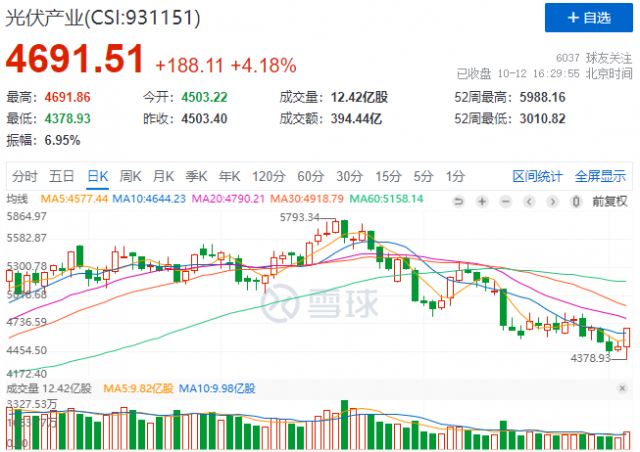Toggle the MA60 moving average label
This screenshot has width=640, height=452.
[383, 199]
